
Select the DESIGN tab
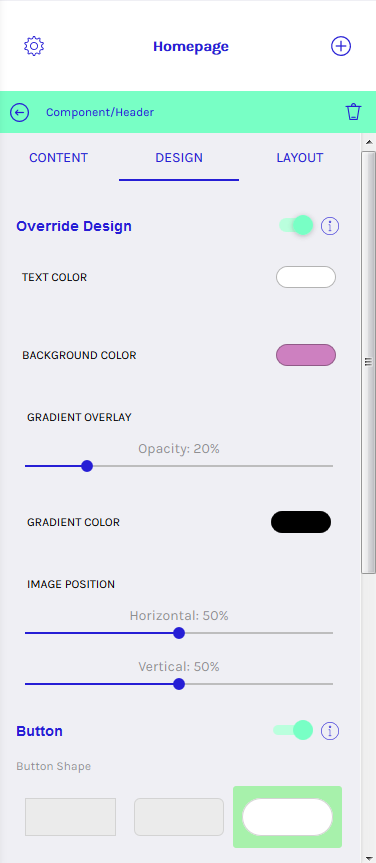[x=179, y=158]
